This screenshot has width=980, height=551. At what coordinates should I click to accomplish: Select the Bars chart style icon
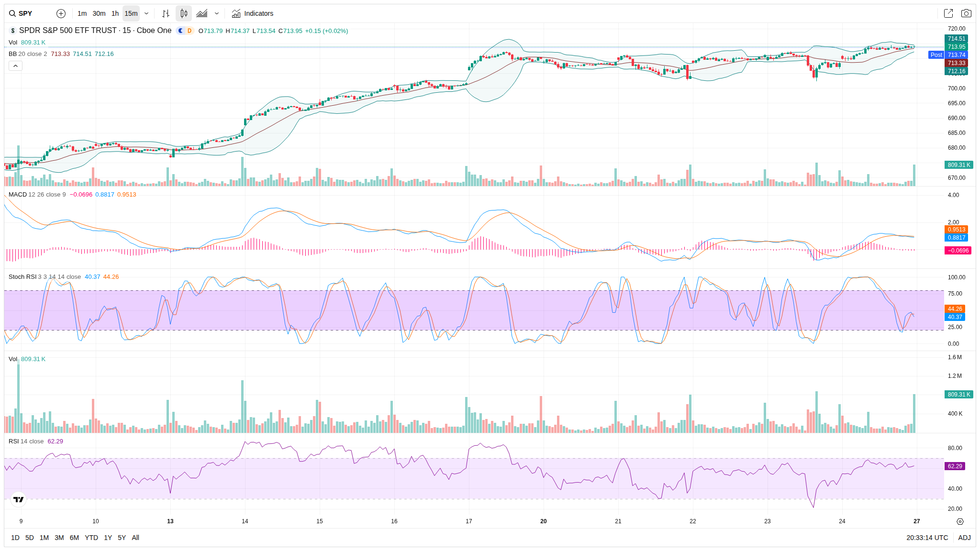[x=166, y=13]
